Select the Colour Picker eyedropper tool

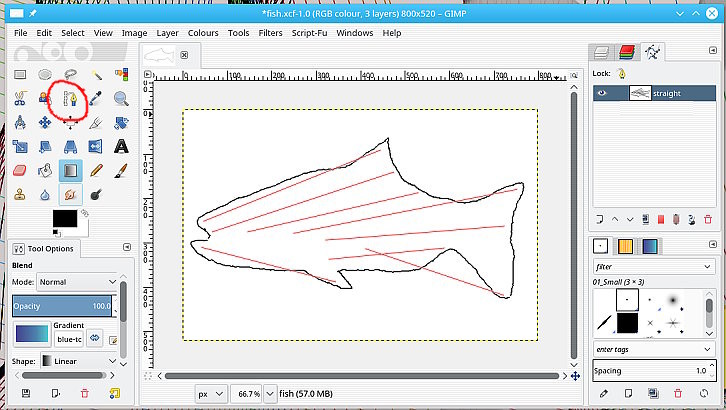point(96,99)
